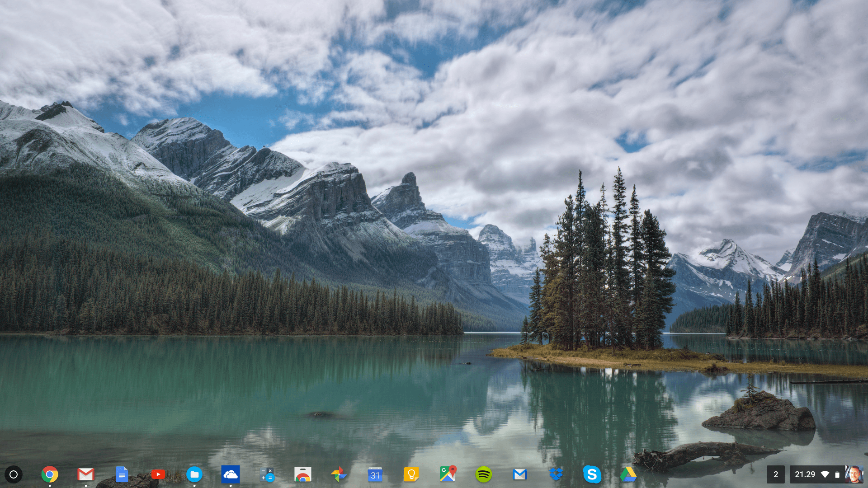Open the Dropbox app
The height and width of the screenshot is (488, 868).
[x=556, y=474]
